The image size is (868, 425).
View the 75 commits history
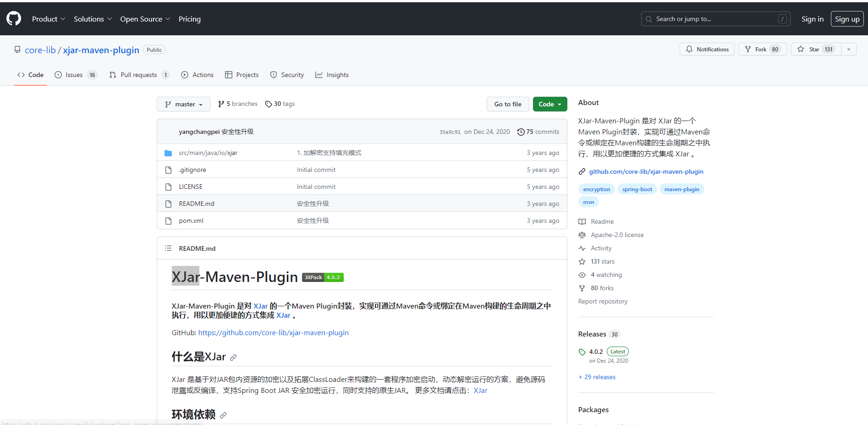coord(538,132)
